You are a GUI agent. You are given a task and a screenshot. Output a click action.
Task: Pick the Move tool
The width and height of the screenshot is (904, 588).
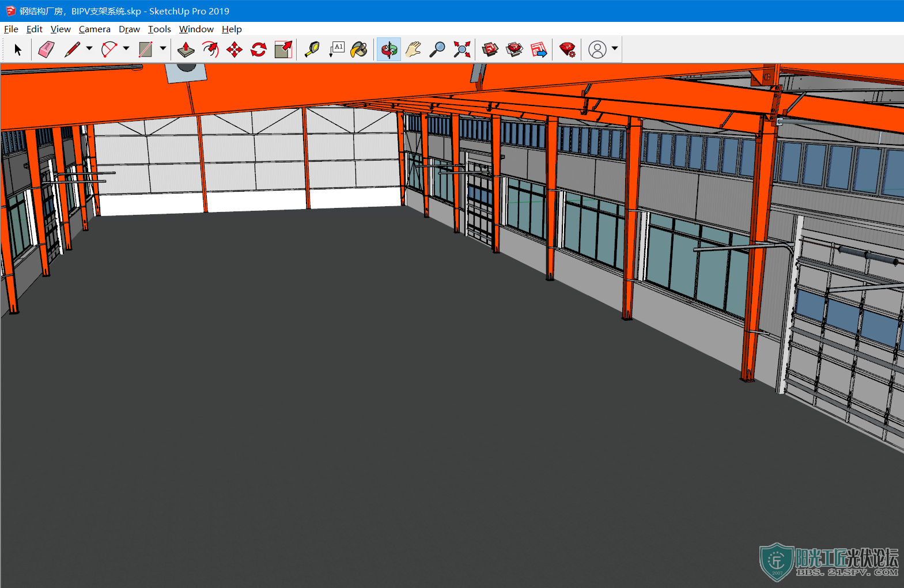click(x=234, y=50)
